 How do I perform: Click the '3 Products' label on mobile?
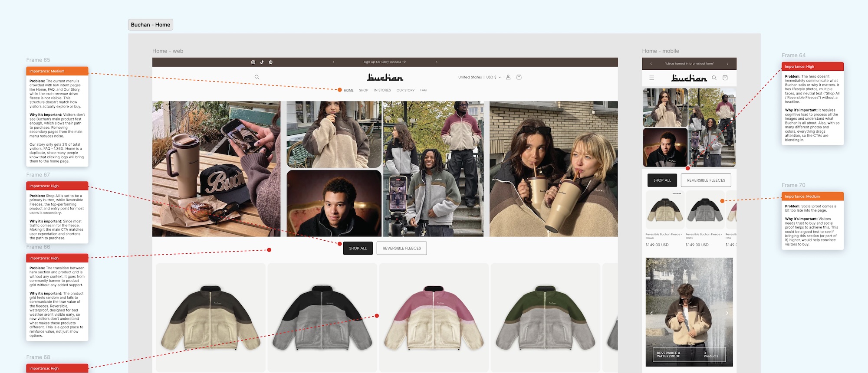coord(711,354)
